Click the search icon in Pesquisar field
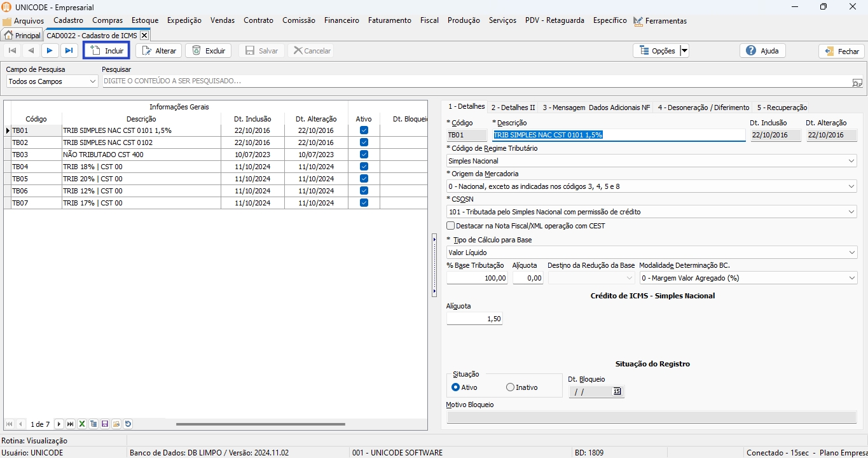The height and width of the screenshot is (458, 868). [x=857, y=82]
